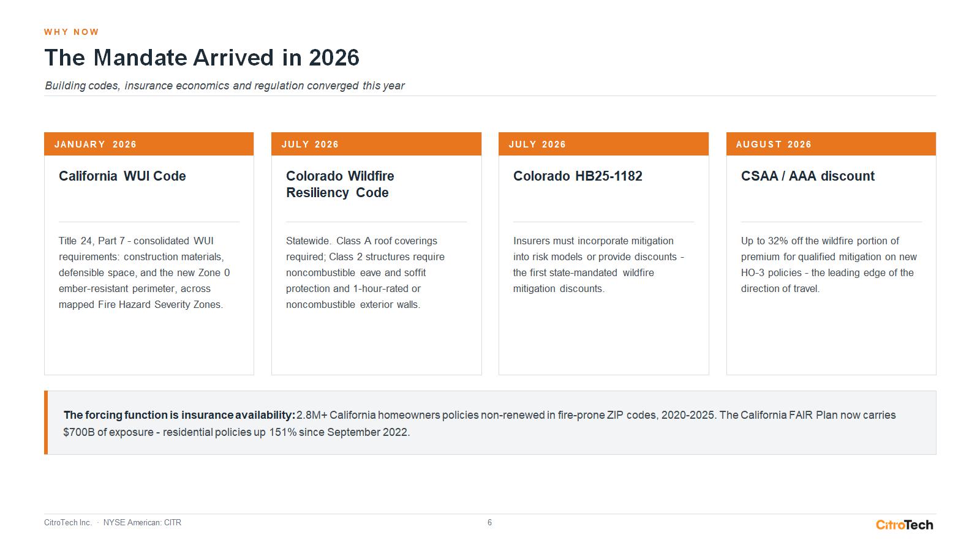Select the California WUI Code heading
Image resolution: width=980 pixels, height=551 pixels.
tap(123, 176)
